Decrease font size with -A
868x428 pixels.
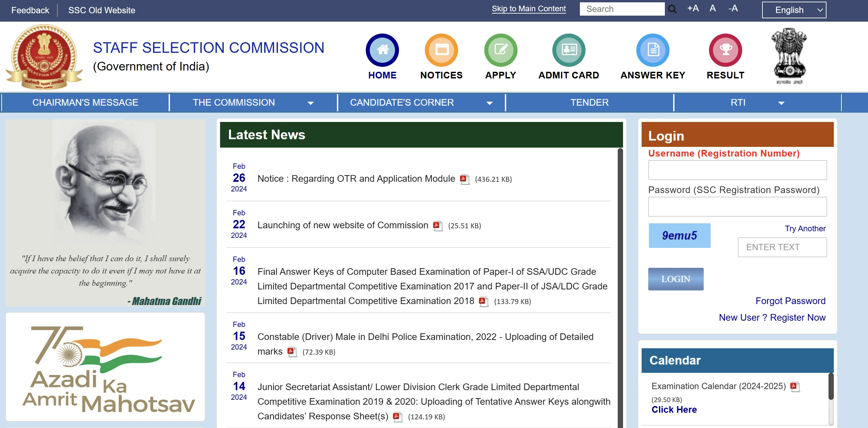tap(733, 8)
